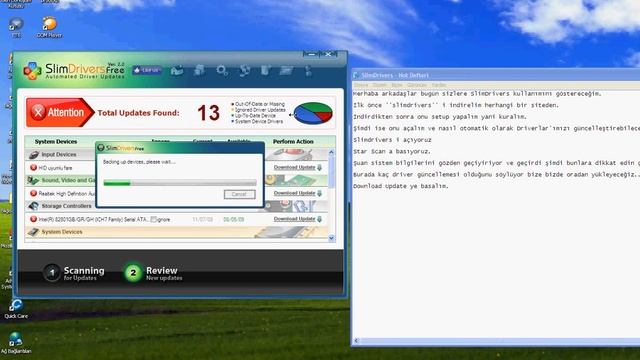Click the GOM Player desktop icon

coord(49,27)
